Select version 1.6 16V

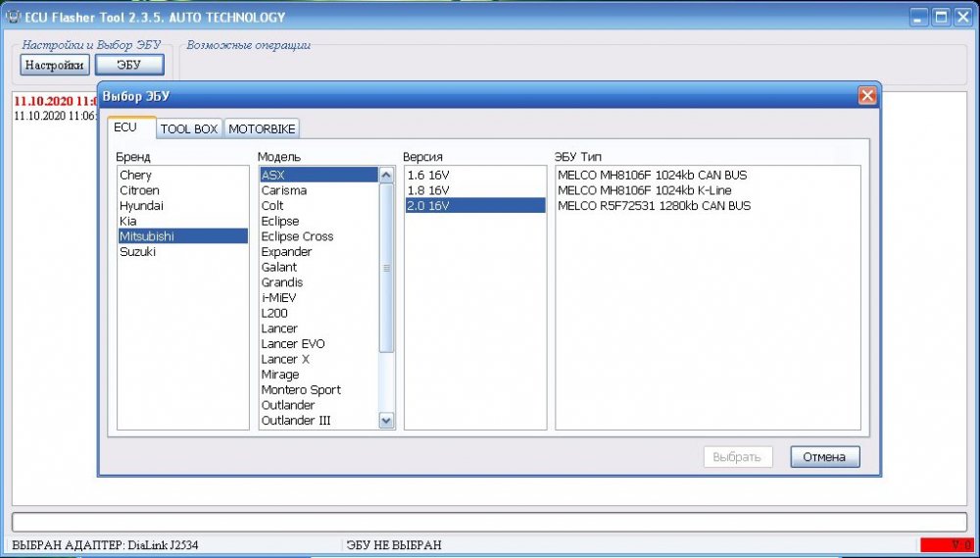click(x=475, y=176)
